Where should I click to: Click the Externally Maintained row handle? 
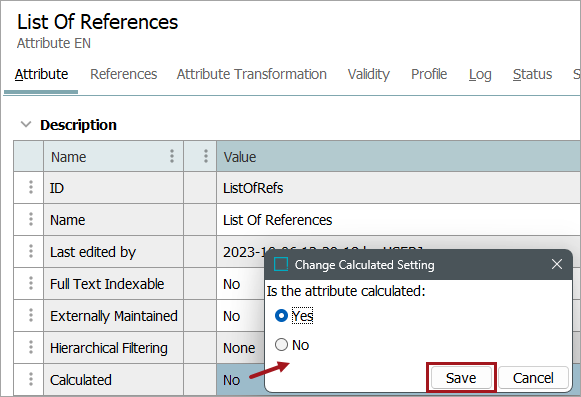tap(31, 315)
